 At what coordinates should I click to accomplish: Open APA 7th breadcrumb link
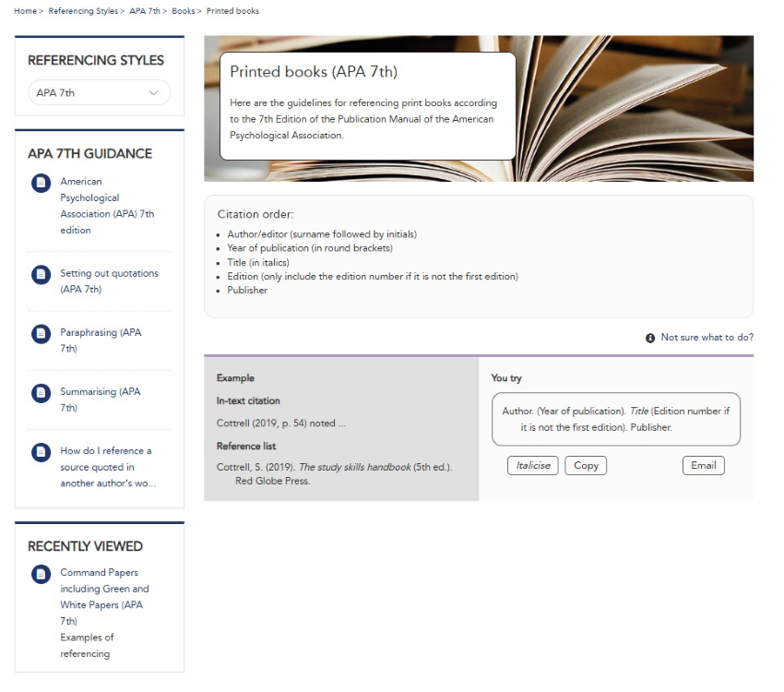[x=145, y=11]
